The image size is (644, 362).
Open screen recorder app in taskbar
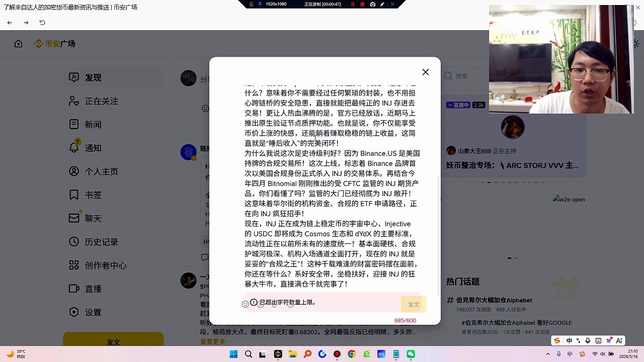coord(337,354)
